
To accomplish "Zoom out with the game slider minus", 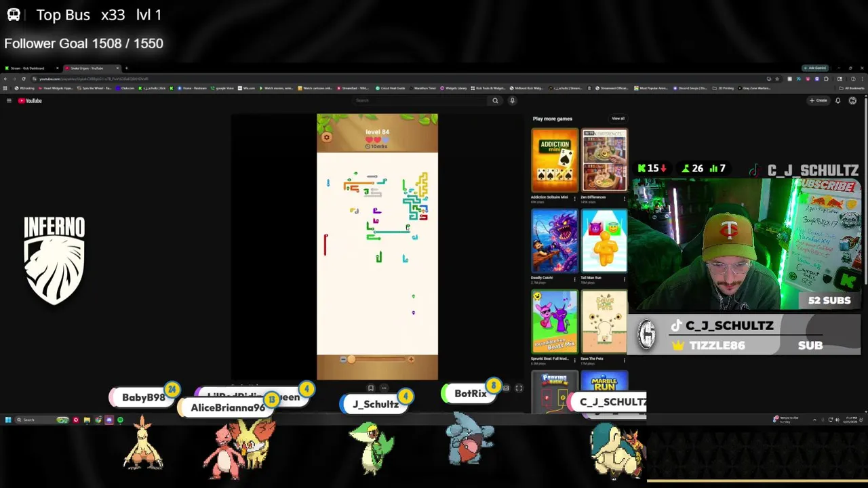I will (x=343, y=359).
